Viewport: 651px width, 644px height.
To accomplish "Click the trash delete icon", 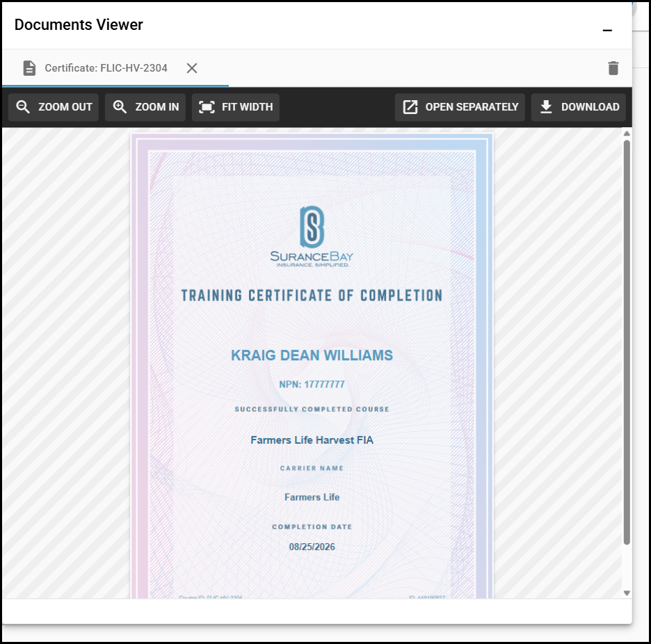I will point(613,68).
